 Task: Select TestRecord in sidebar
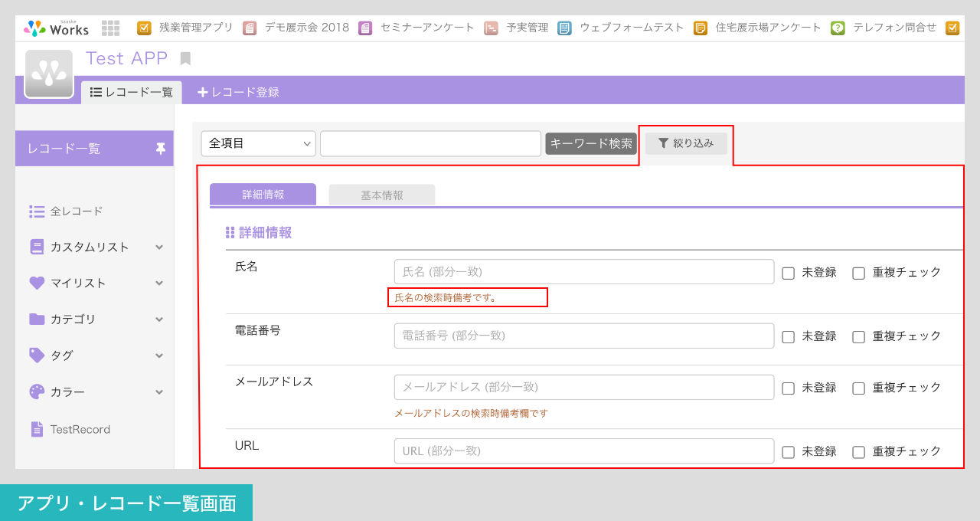click(x=80, y=429)
